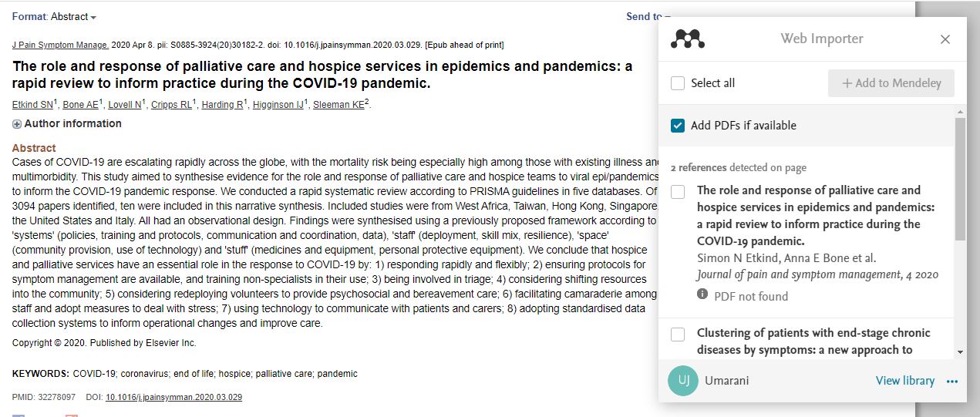980x417 pixels.
Task: Open the Format: Abstract dropdown
Action: pos(55,17)
